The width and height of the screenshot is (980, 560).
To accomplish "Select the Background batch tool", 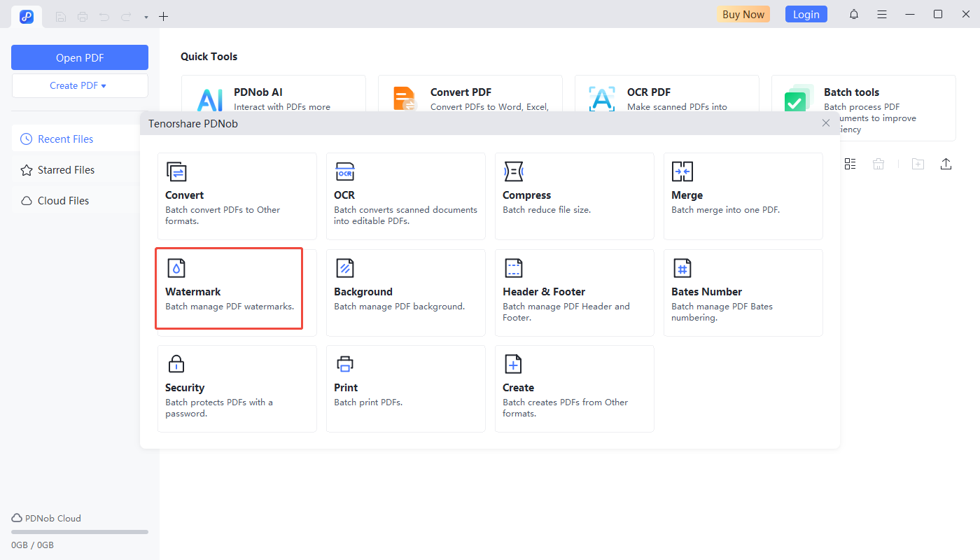I will [405, 293].
